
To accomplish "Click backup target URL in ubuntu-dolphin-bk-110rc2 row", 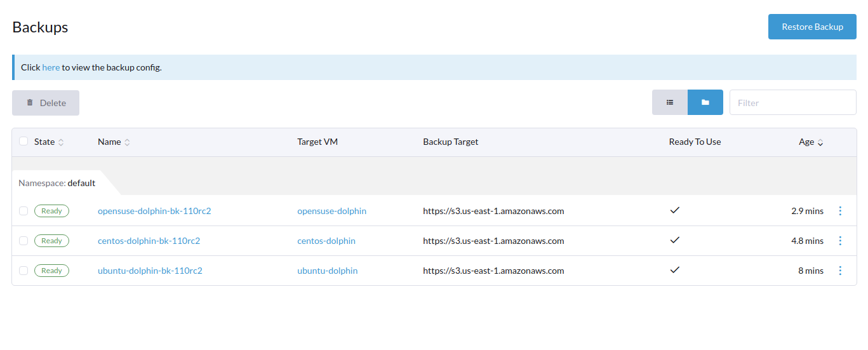I will 493,271.
